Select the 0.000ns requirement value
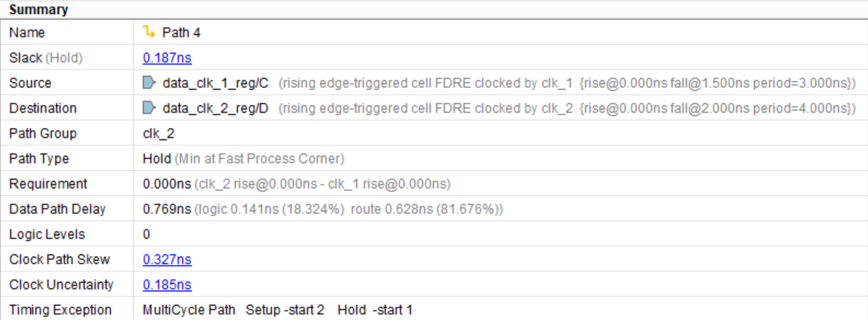Viewport: 868px width, 320px height. [167, 183]
